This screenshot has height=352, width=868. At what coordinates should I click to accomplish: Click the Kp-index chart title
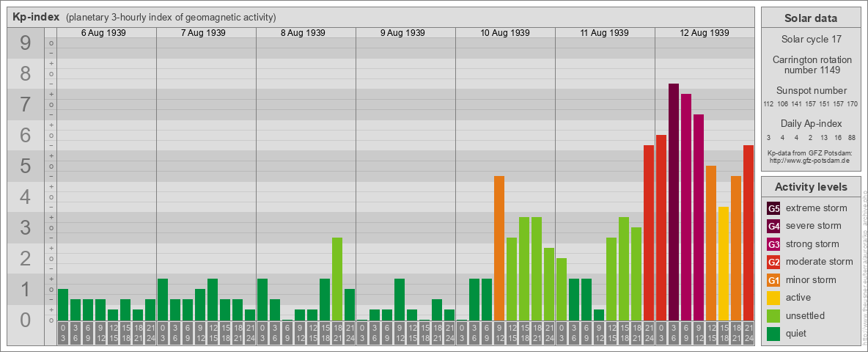35,17
